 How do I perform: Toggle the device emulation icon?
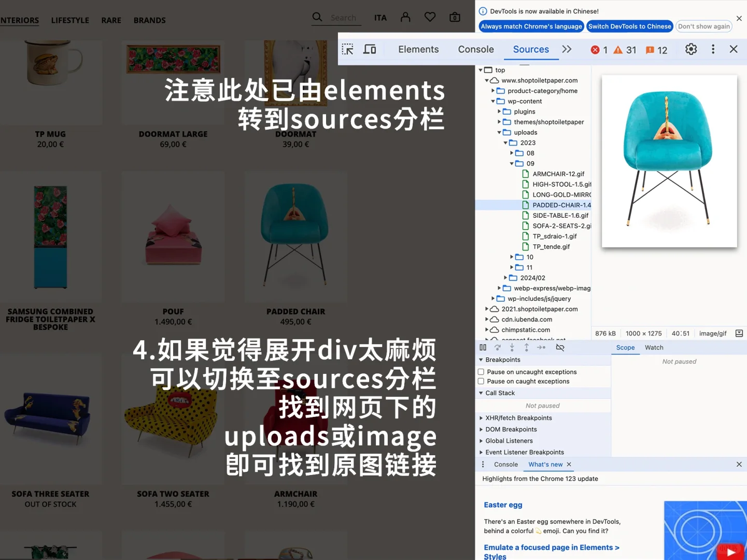point(370,49)
